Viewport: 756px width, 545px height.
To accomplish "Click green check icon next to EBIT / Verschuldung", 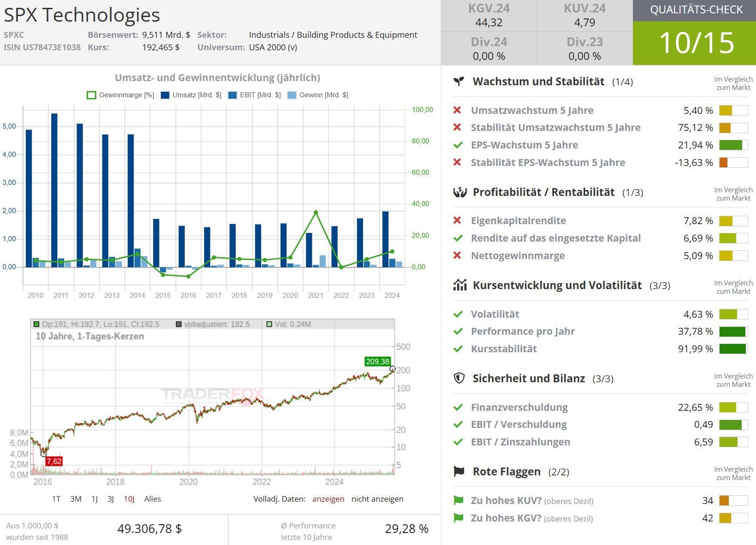I will (x=458, y=424).
